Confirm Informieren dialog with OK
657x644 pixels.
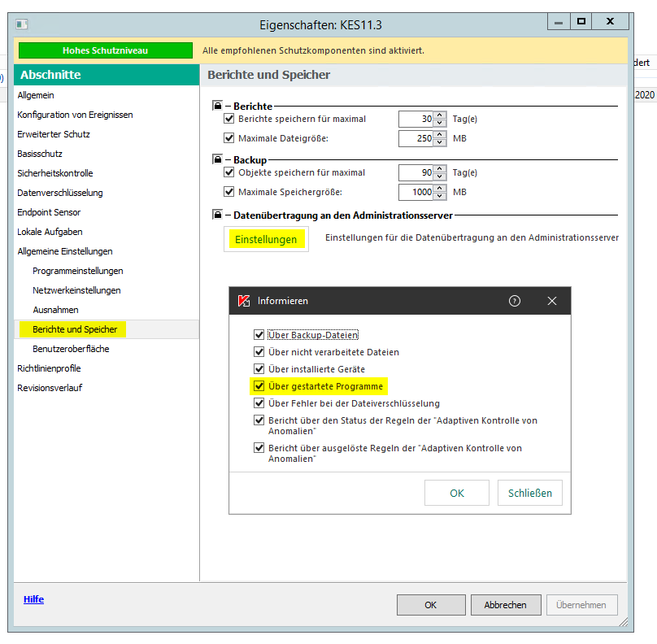pos(457,493)
